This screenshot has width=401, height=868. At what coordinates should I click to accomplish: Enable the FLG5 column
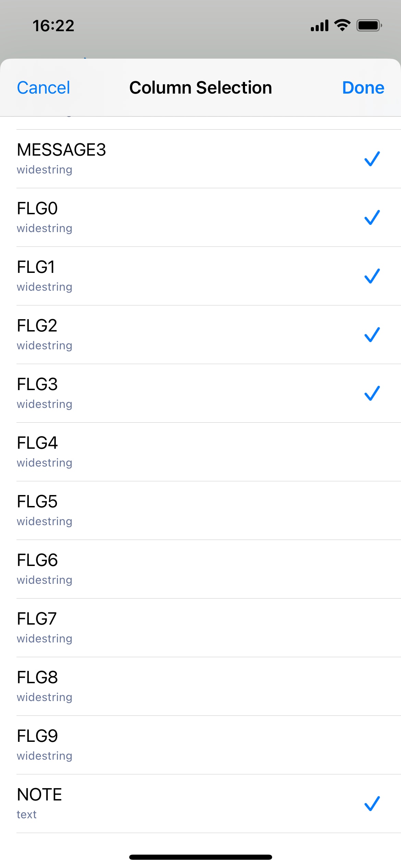(200, 510)
